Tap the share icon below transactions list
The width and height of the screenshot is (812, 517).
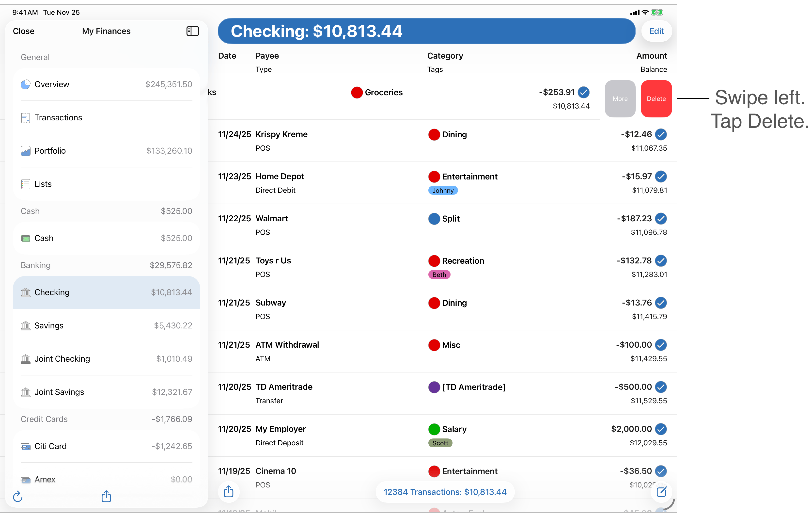point(229,491)
